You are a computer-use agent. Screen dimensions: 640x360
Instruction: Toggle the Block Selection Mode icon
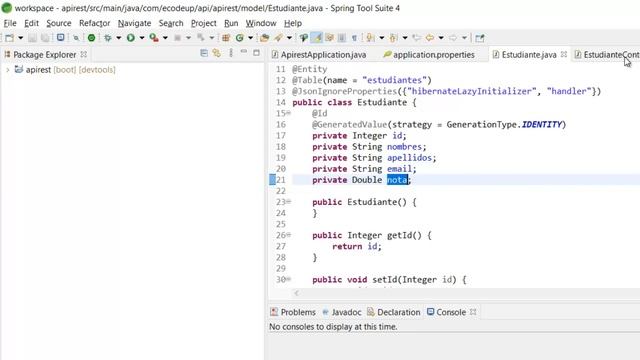tap(342, 38)
